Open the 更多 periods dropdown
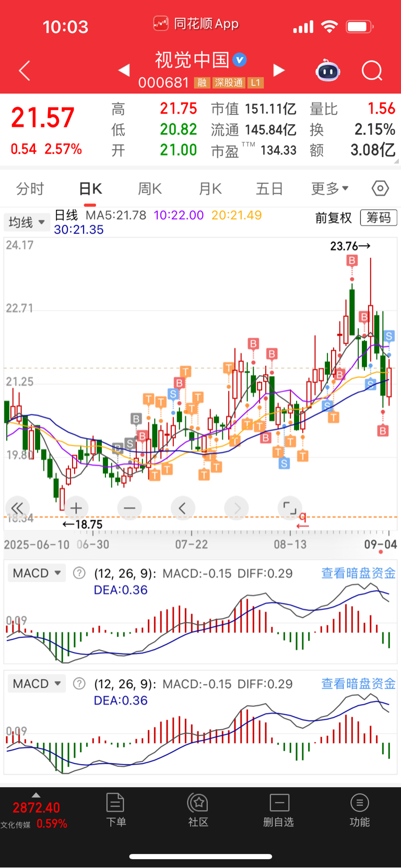Viewport: 401px width, 868px height. (330, 188)
